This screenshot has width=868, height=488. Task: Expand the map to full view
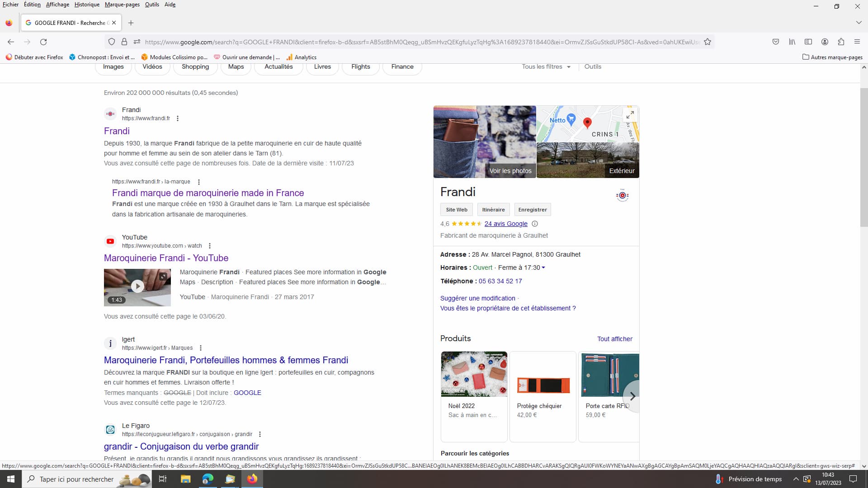(x=630, y=114)
